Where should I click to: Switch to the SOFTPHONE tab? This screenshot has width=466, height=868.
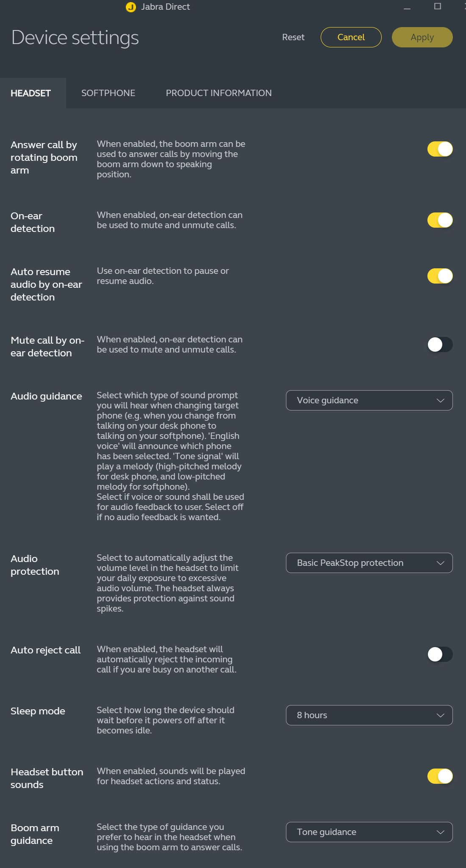click(x=108, y=93)
